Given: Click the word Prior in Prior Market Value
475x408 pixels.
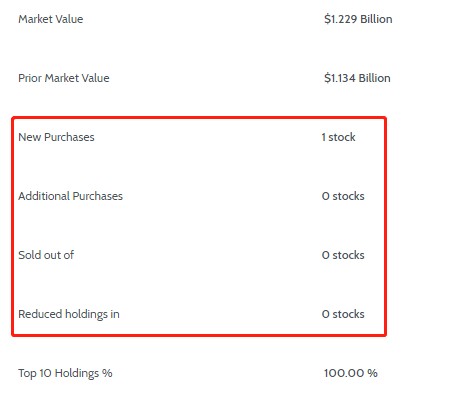Looking at the screenshot, I should [30, 78].
